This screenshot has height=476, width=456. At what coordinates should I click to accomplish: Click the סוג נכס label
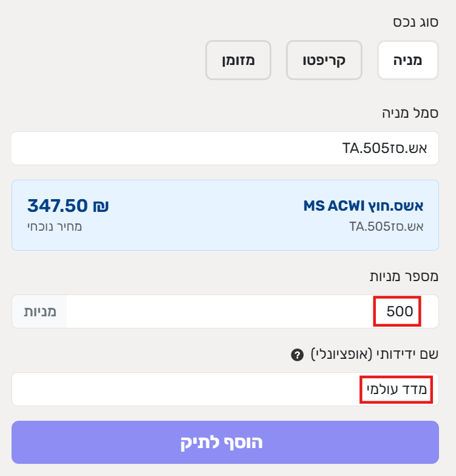[415, 22]
